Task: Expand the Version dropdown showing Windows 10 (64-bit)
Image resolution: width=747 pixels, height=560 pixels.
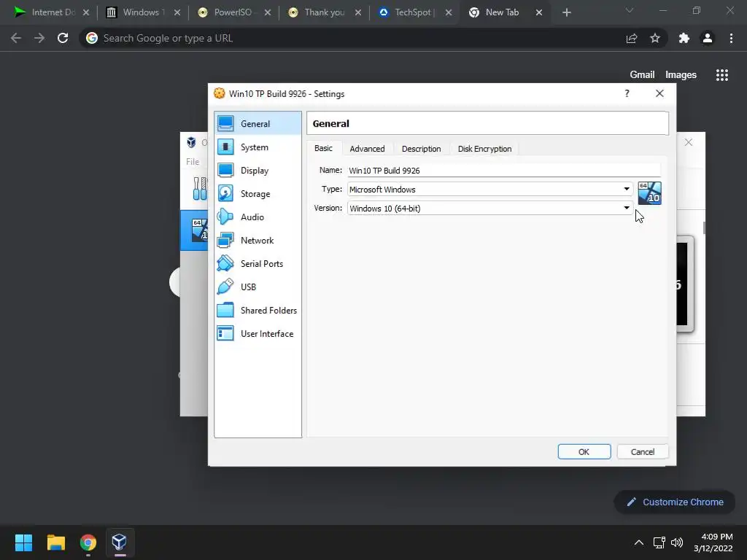Action: point(489,208)
